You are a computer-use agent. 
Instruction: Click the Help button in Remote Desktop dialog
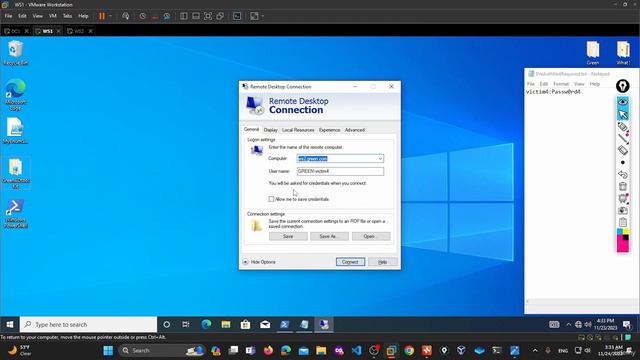(382, 262)
